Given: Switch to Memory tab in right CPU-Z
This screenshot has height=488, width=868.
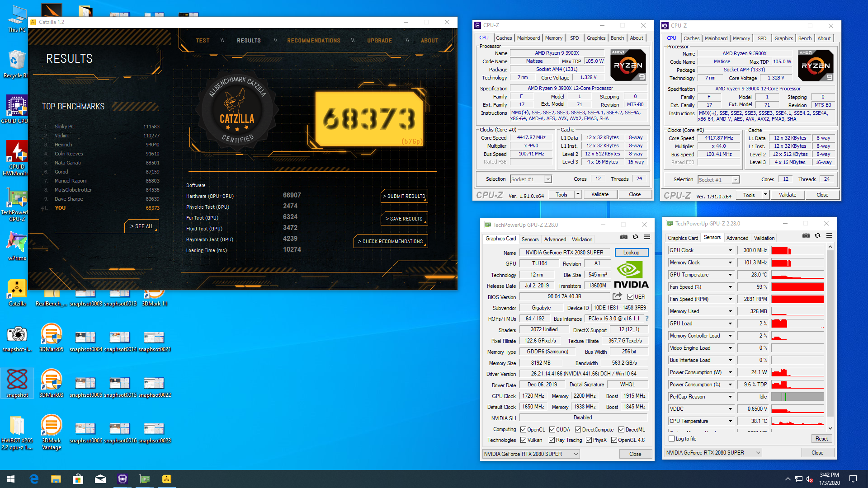Looking at the screenshot, I should 741,38.
